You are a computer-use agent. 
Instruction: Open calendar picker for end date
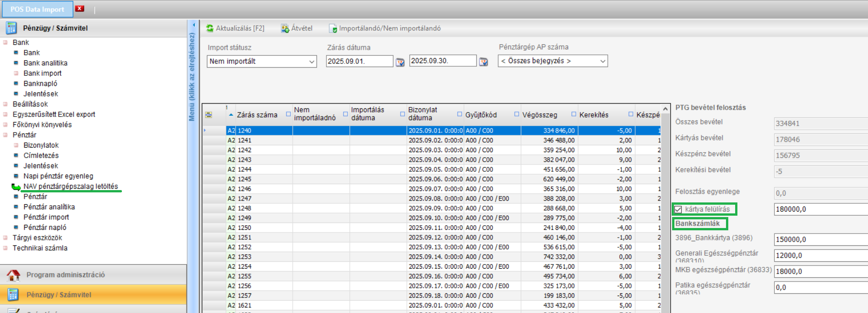pyautogui.click(x=483, y=62)
